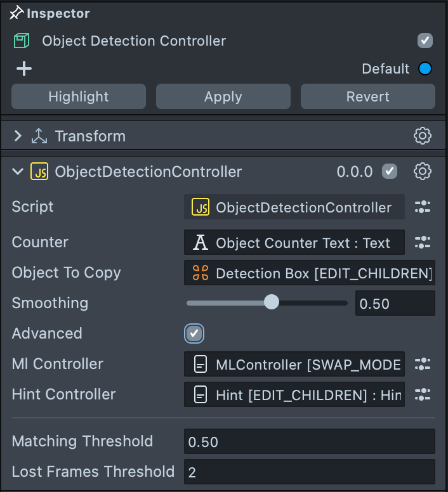Open the ObjectDetectionController settings gear

[x=423, y=171]
